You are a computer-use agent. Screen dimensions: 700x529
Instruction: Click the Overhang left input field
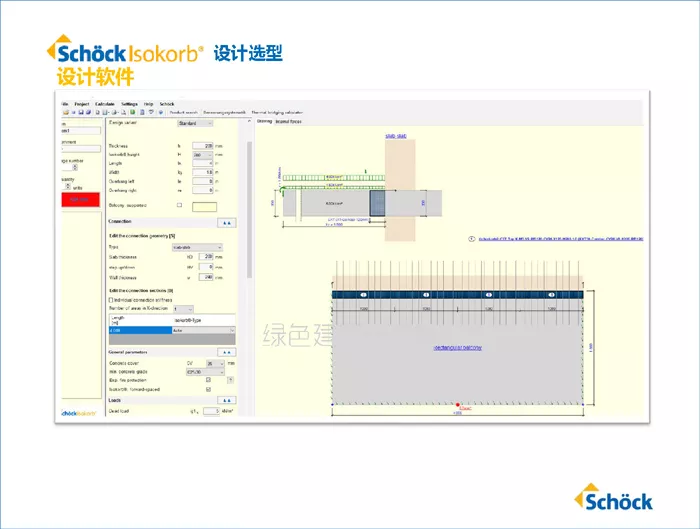point(203,181)
